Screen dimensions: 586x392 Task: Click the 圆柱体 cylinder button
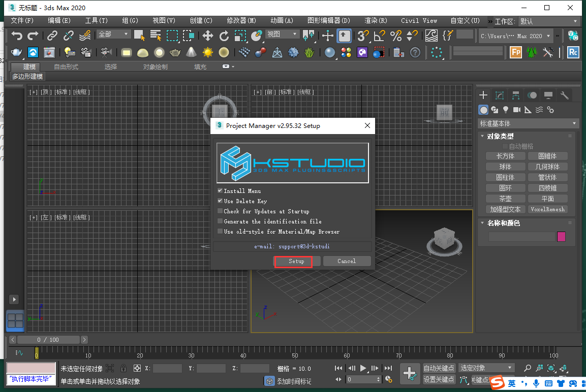pos(505,177)
